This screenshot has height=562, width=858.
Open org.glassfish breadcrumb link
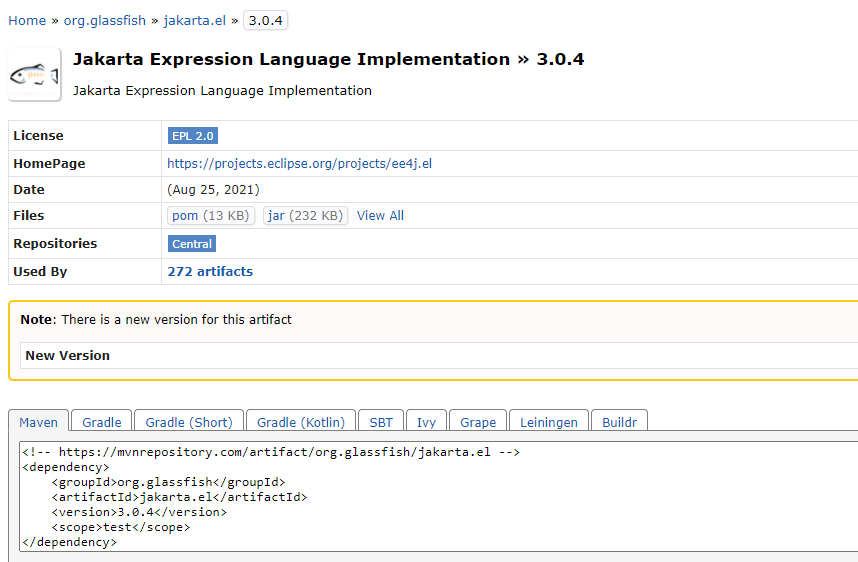pos(105,20)
